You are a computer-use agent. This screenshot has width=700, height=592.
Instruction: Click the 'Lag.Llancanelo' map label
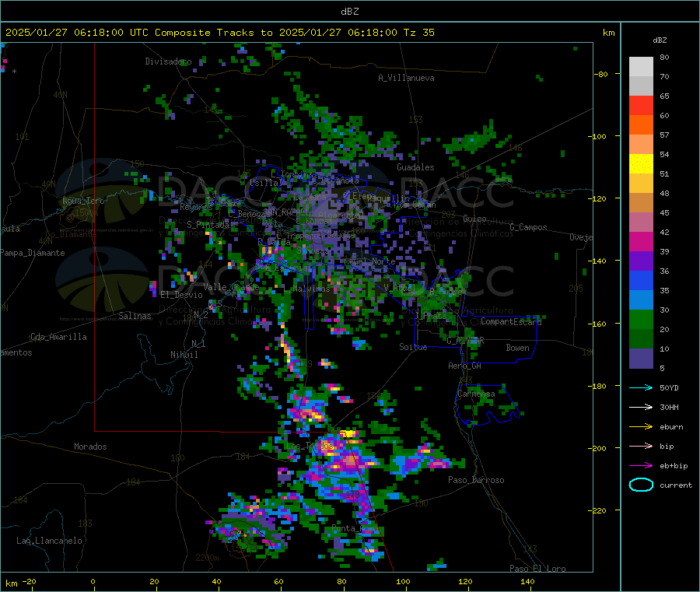[49, 541]
